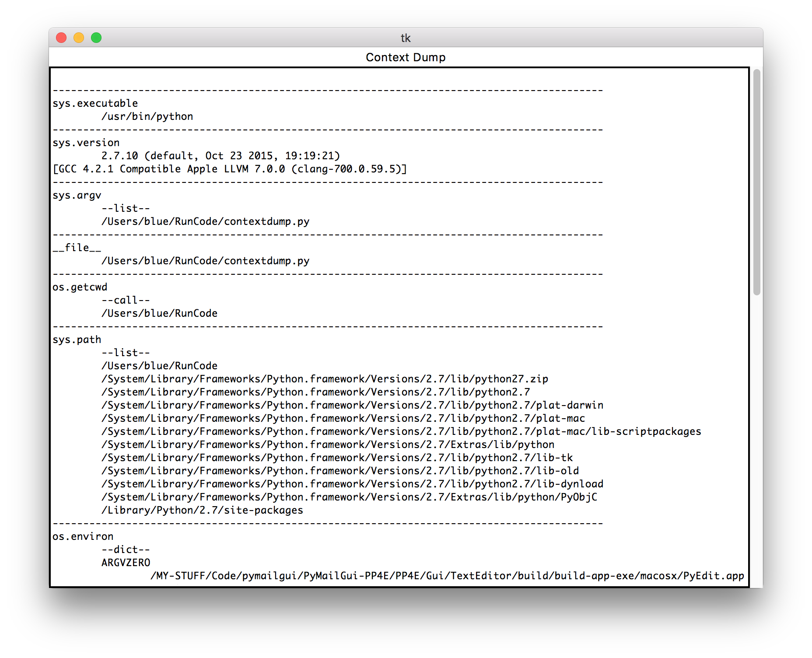This screenshot has height=658, width=812.
Task: Click the /Library/Python/2.7/site-packages entry
Action: tap(202, 510)
